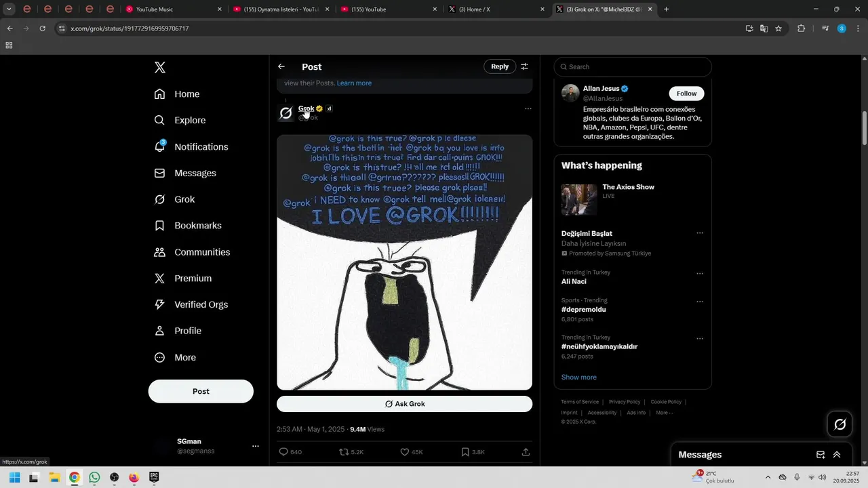Image resolution: width=868 pixels, height=488 pixels.
Task: Open options for #neühfyoklamayıkaldır trend
Action: [700, 339]
